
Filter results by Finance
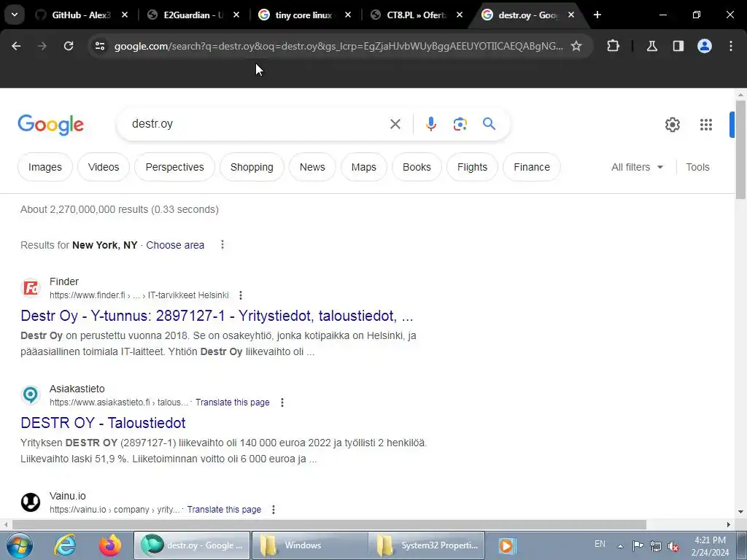(x=532, y=167)
